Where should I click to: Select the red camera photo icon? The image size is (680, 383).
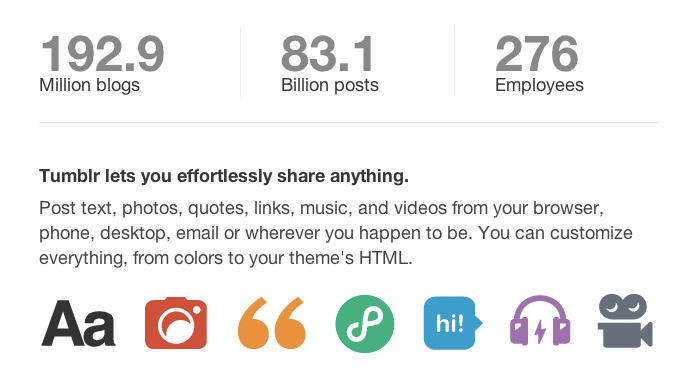pyautogui.click(x=176, y=323)
